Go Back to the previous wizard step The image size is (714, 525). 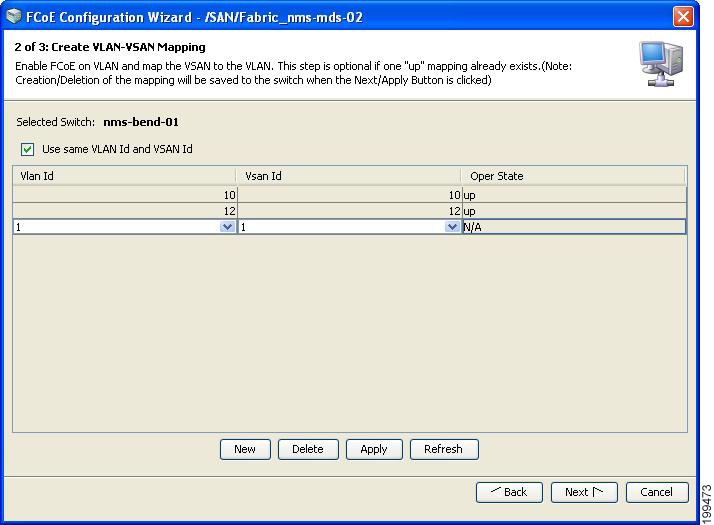[x=509, y=492]
